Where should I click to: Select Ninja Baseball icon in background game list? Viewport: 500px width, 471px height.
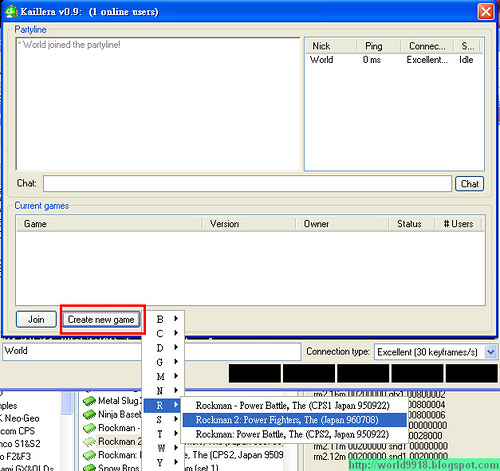pyautogui.click(x=89, y=414)
